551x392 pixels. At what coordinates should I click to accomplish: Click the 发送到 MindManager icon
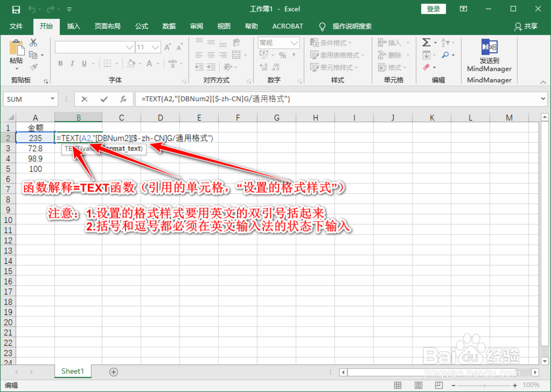[489, 46]
